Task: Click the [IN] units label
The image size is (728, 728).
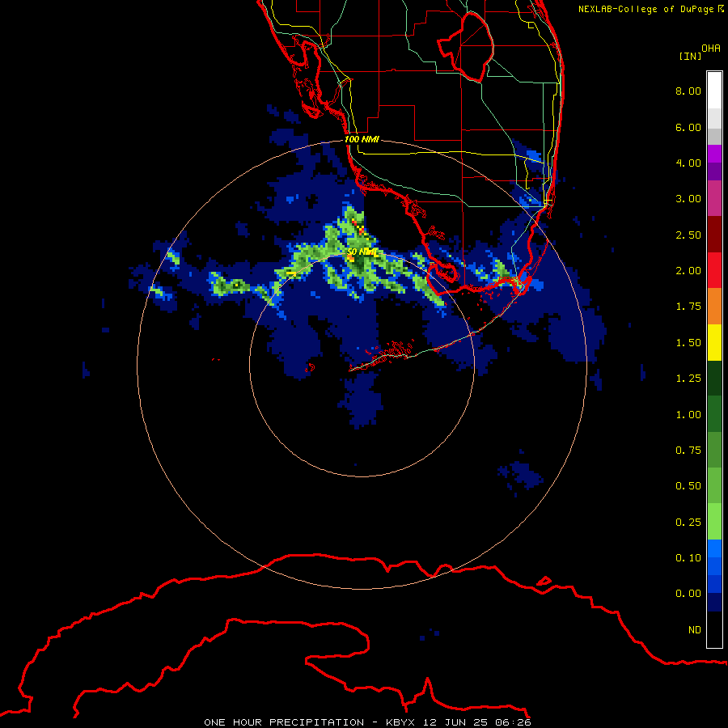Action: pyautogui.click(x=690, y=56)
